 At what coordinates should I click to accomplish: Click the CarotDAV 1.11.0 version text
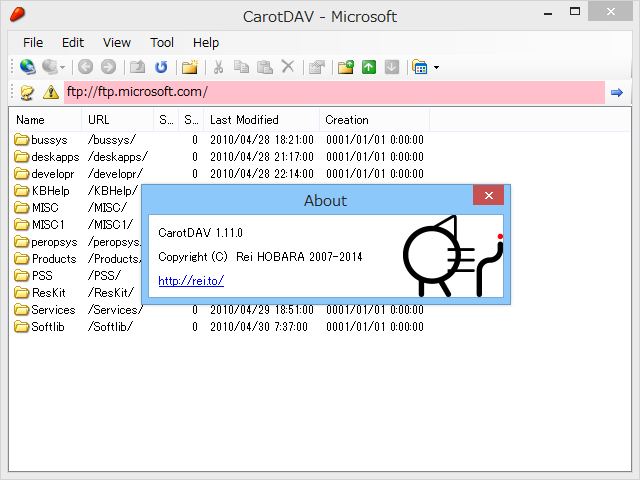pyautogui.click(x=200, y=233)
